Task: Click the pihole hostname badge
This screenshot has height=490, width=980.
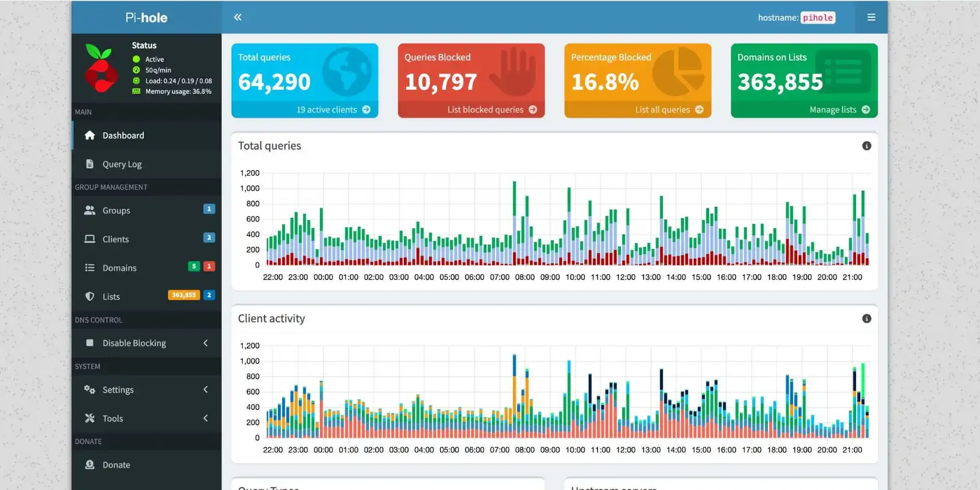Action: click(x=817, y=17)
